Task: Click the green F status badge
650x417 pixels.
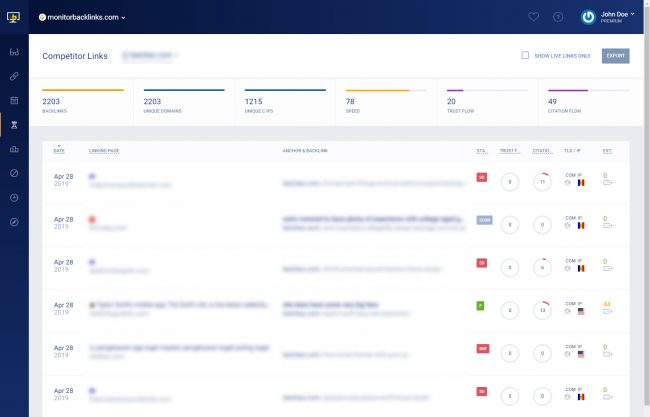Action: click(x=481, y=304)
